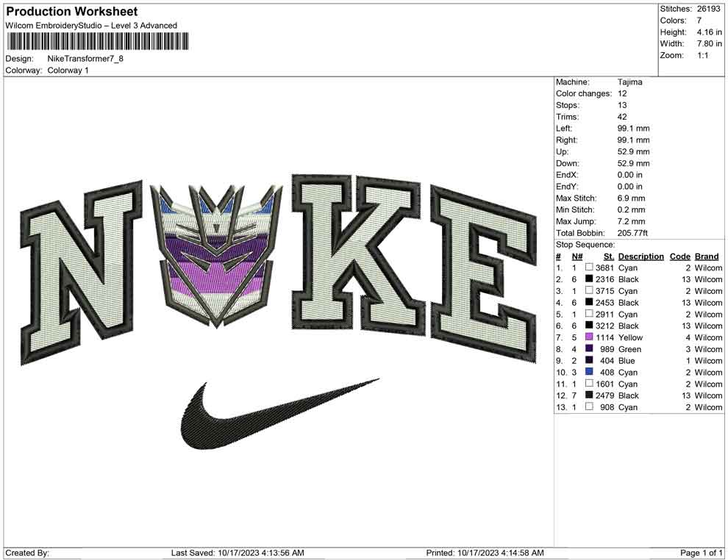
Task: Select the Up: label
Action: [x=562, y=151]
